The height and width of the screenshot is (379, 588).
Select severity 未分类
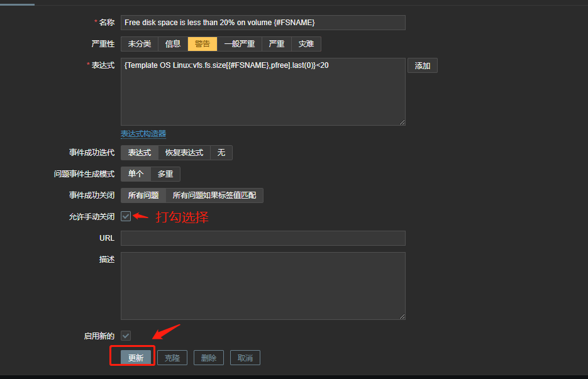coord(140,44)
